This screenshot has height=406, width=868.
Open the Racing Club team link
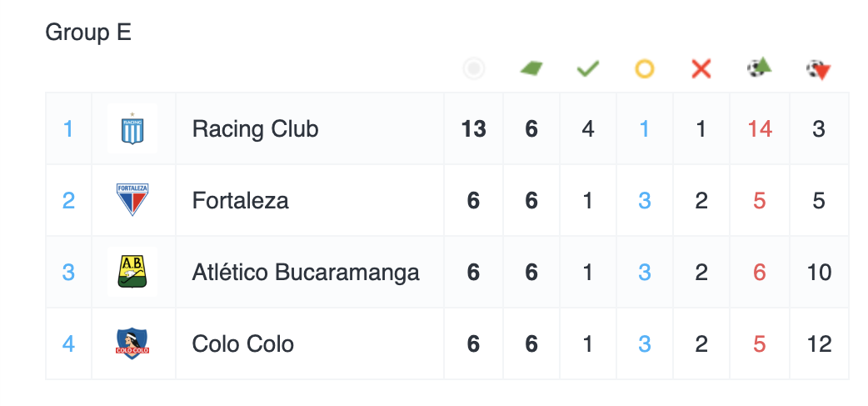pyautogui.click(x=255, y=129)
